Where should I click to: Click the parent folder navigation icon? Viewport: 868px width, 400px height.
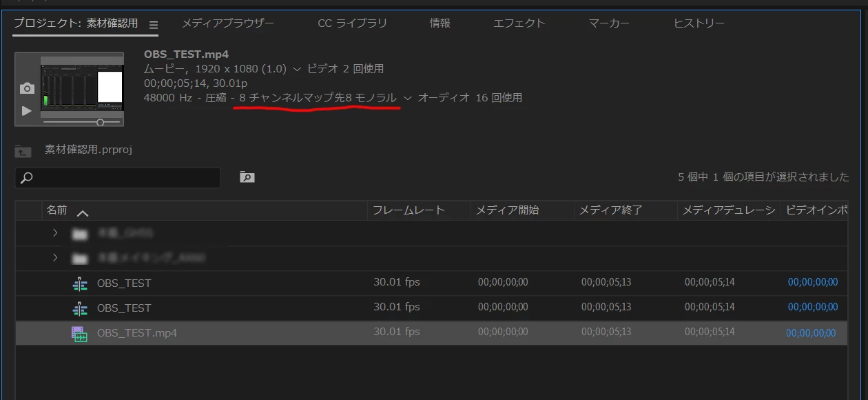[x=23, y=150]
